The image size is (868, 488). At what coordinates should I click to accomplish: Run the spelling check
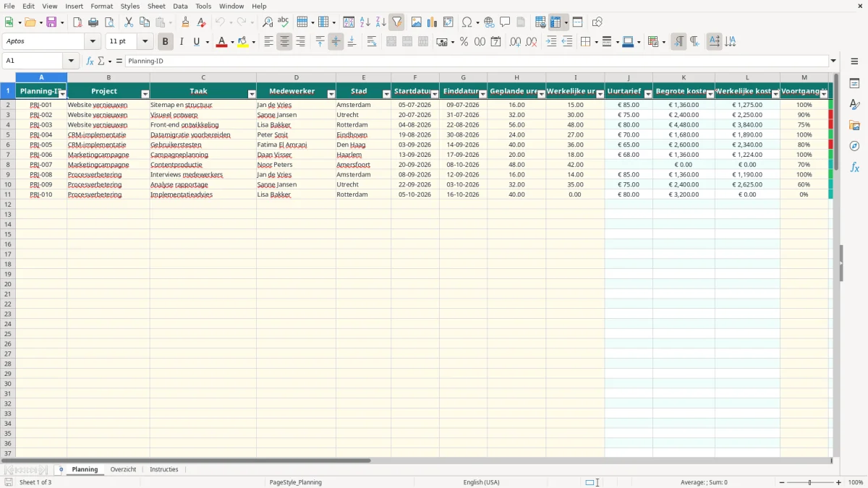(284, 22)
